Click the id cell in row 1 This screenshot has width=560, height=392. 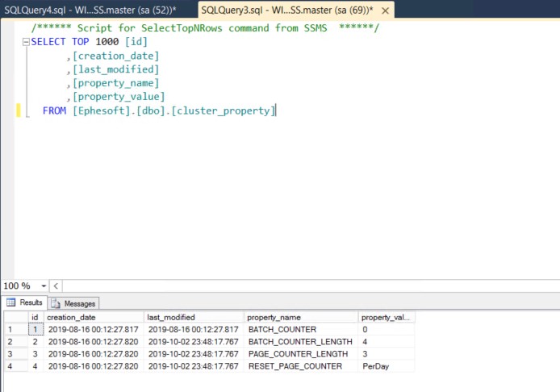coord(36,329)
